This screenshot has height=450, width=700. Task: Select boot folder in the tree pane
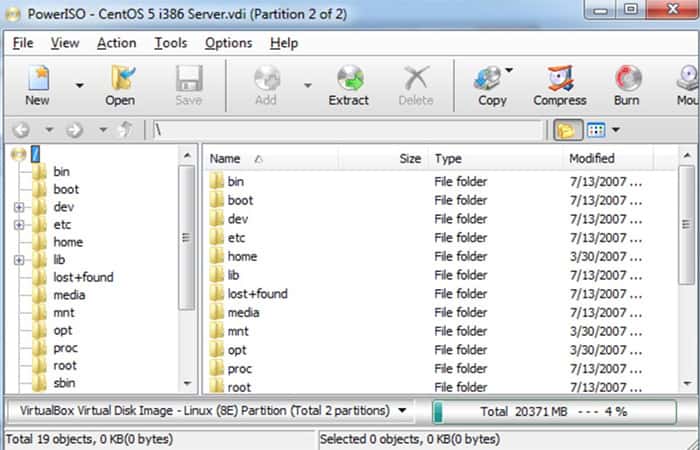tap(66, 189)
